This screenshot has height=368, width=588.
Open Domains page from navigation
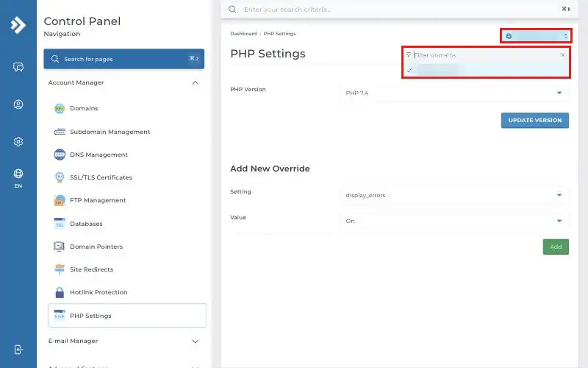[84, 108]
